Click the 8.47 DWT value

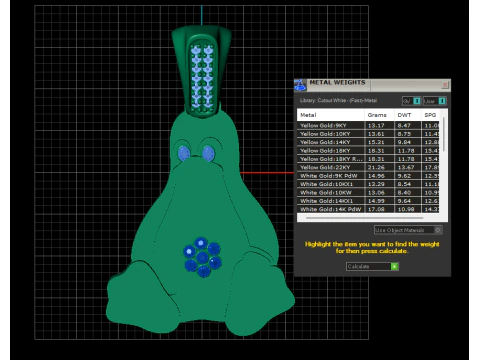404,125
